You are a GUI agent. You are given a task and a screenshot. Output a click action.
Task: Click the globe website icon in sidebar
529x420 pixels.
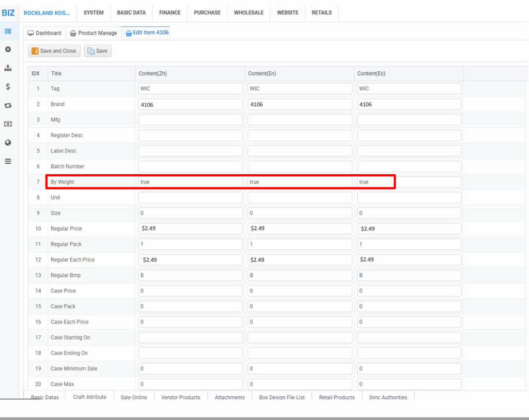click(x=8, y=143)
